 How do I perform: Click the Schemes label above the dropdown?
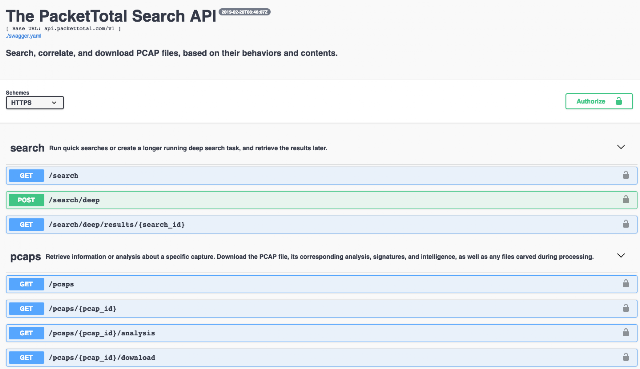[18, 93]
